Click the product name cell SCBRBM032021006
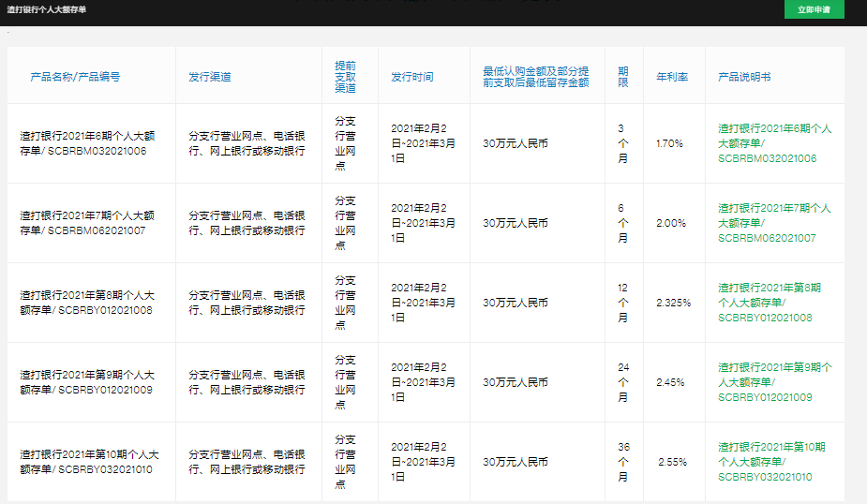867x504 pixels. click(x=87, y=143)
